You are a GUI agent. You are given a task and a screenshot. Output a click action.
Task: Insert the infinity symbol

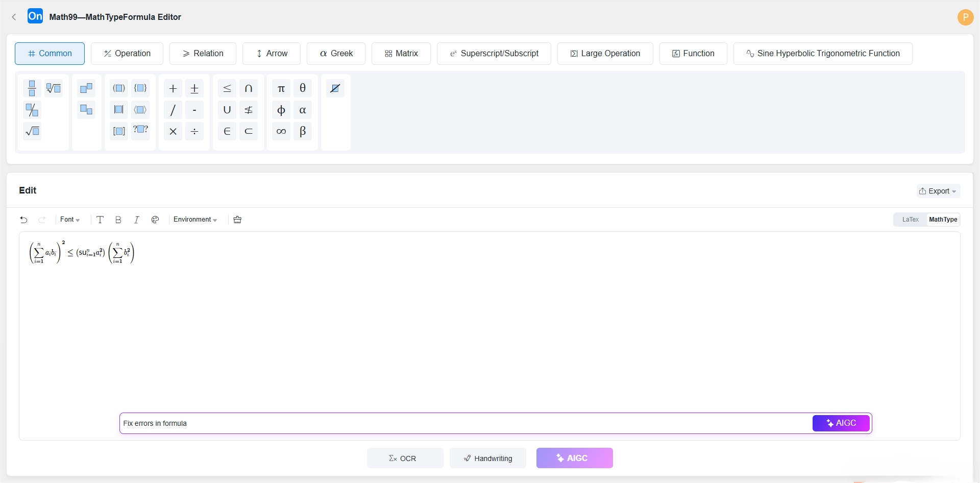(281, 131)
